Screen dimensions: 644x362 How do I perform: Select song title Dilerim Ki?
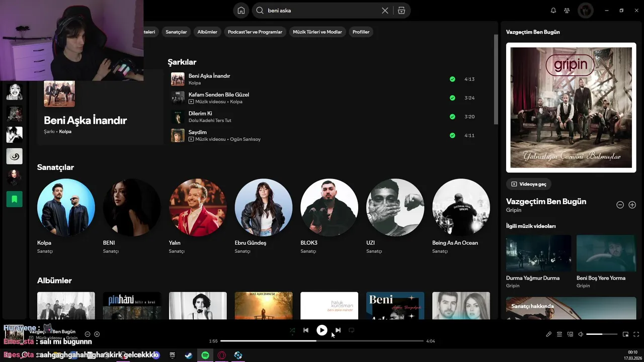click(x=200, y=114)
